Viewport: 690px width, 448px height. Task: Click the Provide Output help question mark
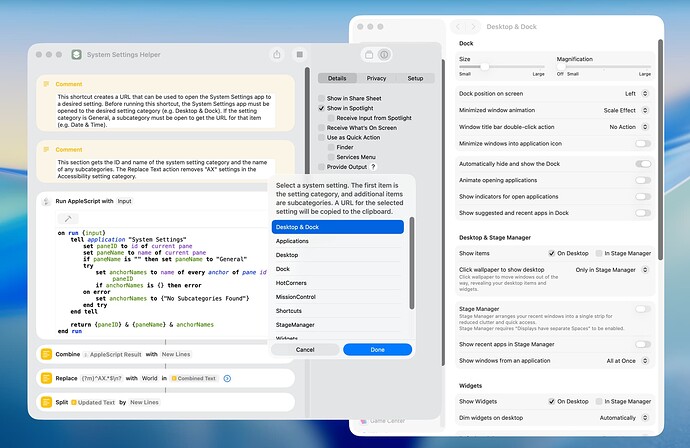tap(373, 167)
